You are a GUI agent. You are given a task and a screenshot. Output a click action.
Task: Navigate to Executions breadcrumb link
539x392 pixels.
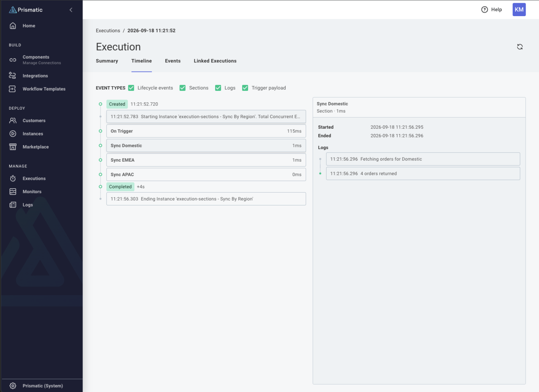click(108, 31)
